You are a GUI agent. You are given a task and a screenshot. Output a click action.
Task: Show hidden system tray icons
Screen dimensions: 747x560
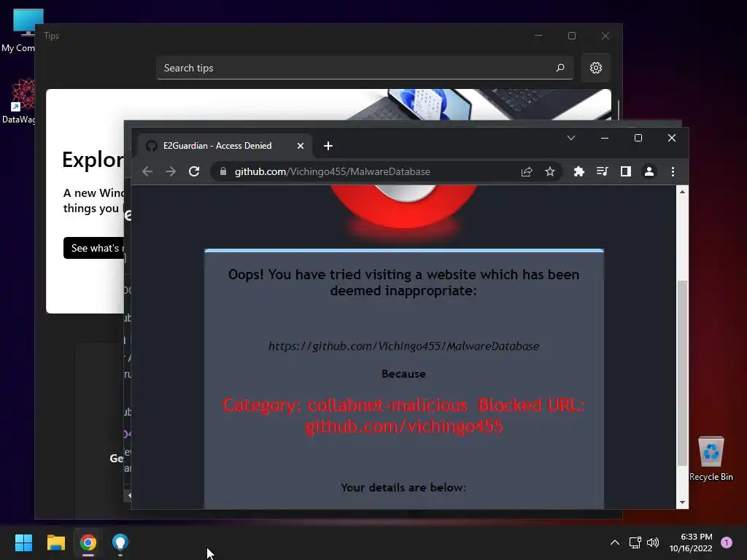coord(615,542)
